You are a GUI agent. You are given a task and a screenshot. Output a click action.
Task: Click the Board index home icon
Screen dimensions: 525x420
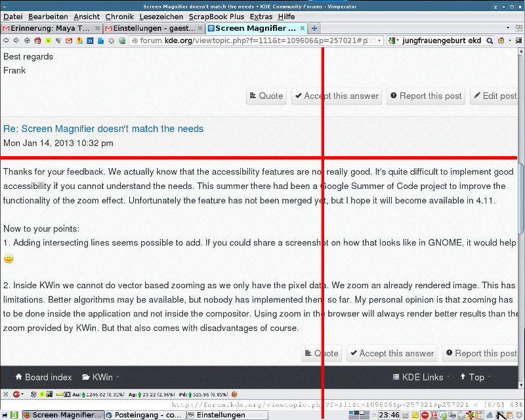point(18,377)
